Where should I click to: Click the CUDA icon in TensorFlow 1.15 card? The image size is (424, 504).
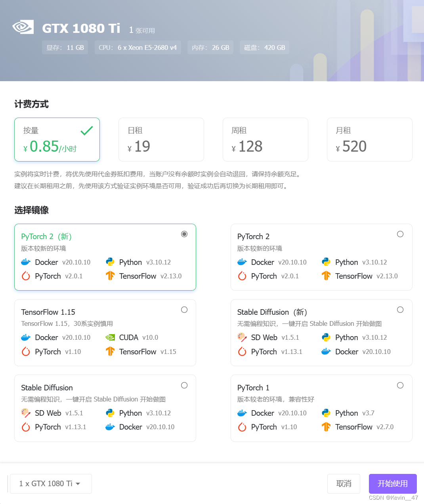(x=110, y=337)
